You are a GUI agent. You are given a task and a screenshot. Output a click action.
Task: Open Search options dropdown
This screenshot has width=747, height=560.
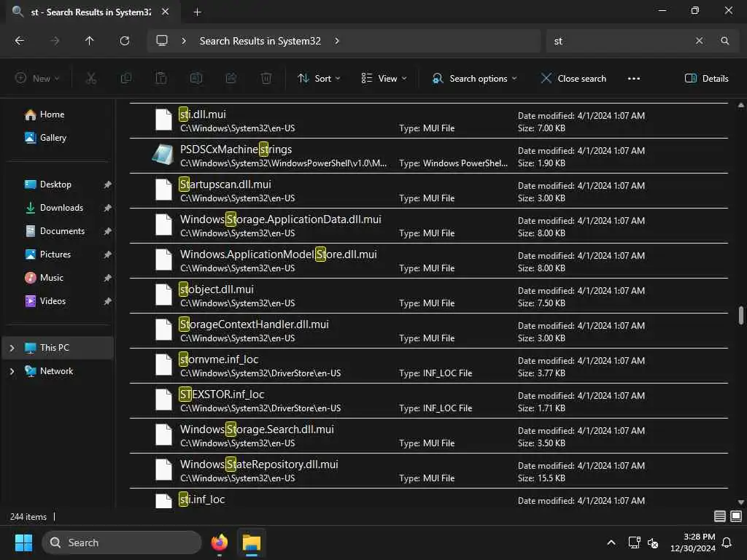pos(474,79)
